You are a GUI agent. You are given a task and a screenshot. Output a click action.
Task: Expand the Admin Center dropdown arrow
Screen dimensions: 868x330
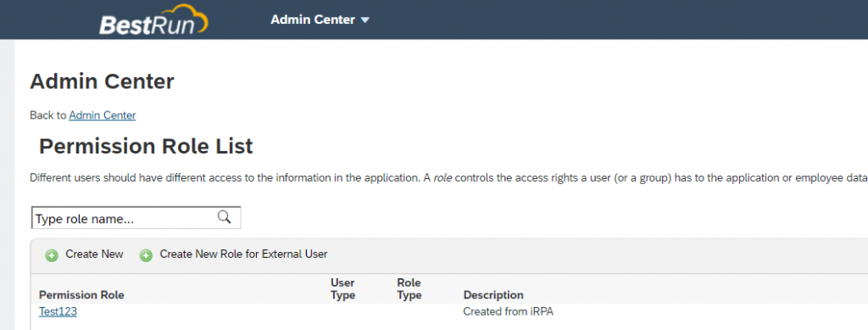[364, 20]
